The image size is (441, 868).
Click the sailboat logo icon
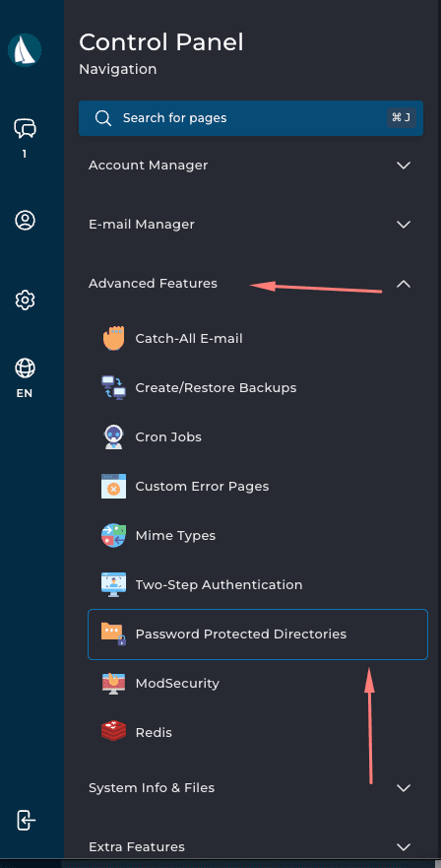tap(25, 50)
